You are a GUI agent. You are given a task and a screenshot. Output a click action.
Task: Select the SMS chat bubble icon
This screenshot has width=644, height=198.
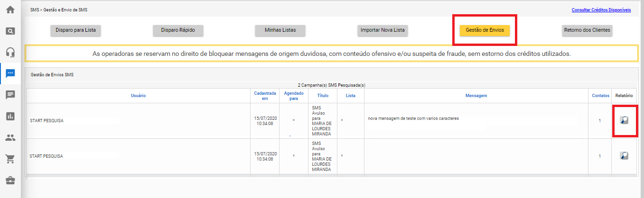point(10,73)
